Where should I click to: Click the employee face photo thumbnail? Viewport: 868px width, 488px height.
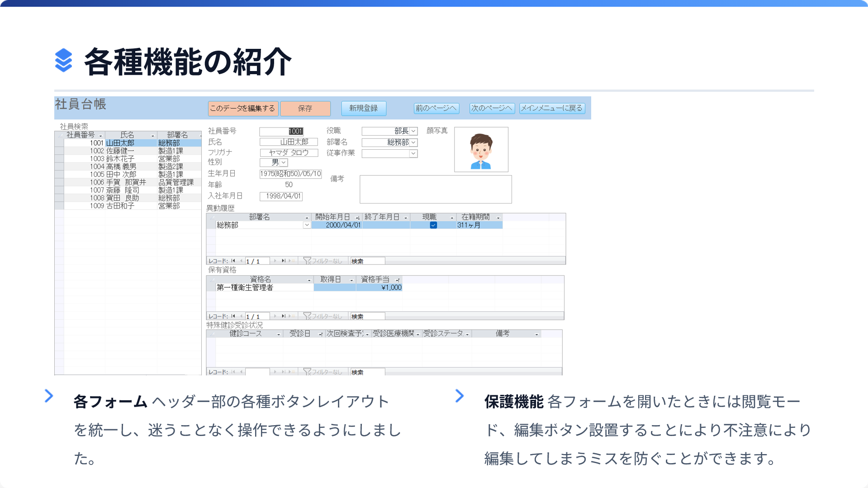click(481, 150)
